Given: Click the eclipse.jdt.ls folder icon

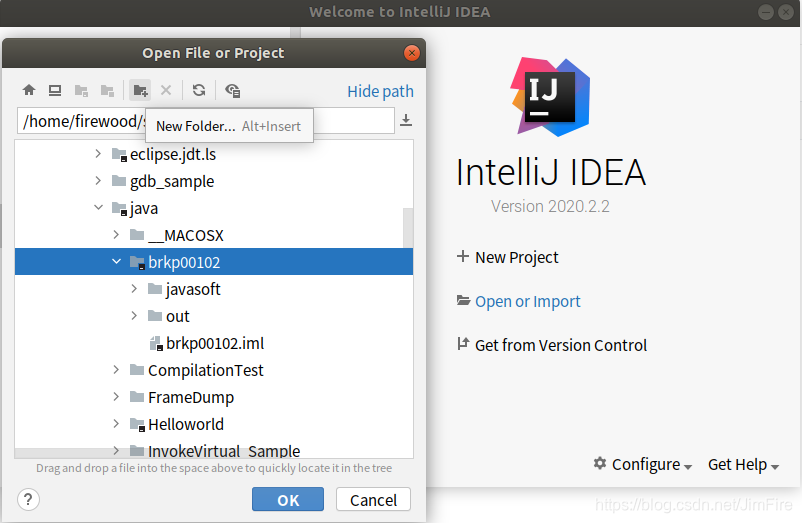Looking at the screenshot, I should (x=119, y=154).
